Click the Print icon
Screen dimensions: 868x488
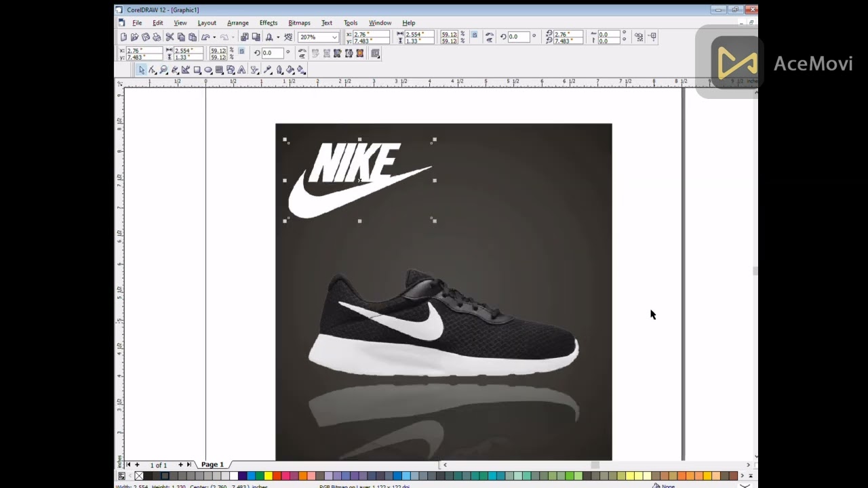(157, 37)
